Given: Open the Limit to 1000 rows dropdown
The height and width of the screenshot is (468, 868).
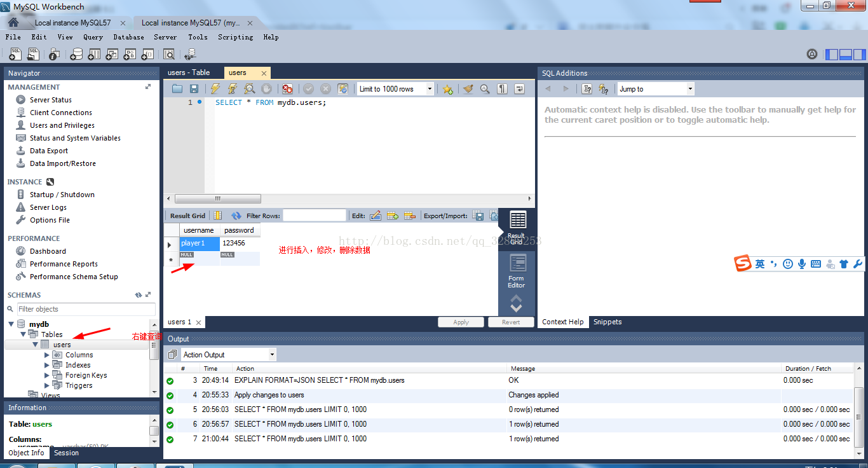Looking at the screenshot, I should coord(430,88).
